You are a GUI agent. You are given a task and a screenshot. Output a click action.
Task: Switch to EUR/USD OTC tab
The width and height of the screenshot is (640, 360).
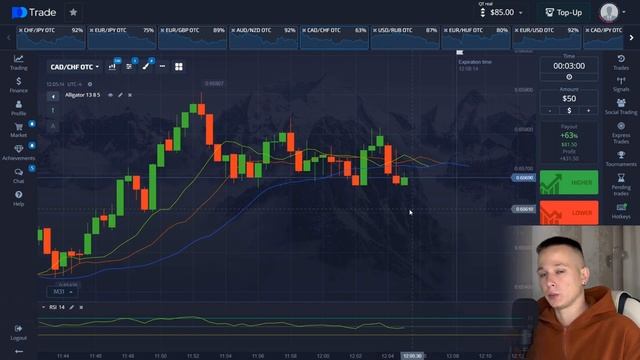pos(547,37)
